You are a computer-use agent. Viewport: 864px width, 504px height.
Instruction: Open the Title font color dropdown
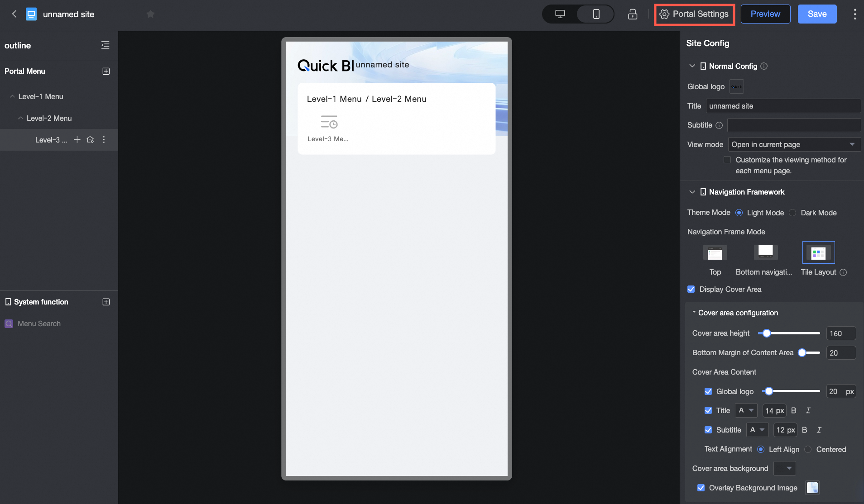point(746,410)
